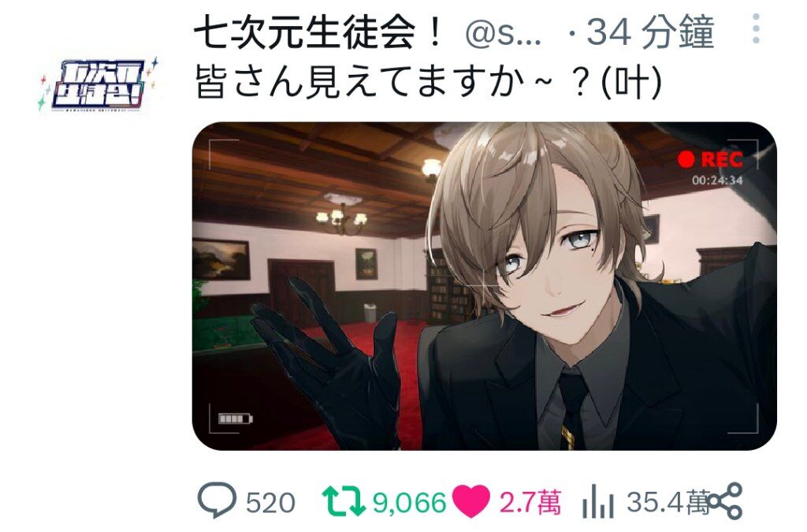Open the 七次元生徒会！ display name link
Image resolution: width=807 pixels, height=532 pixels.
click(x=318, y=32)
